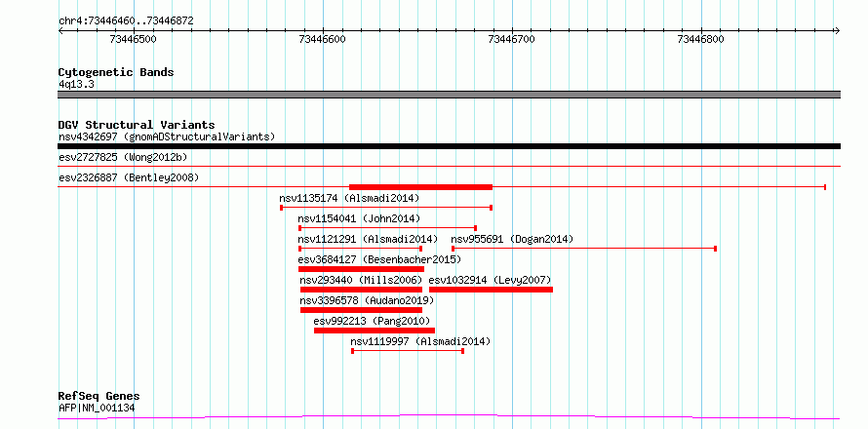
Task: Select the red esv992213 Pang2010 bar
Action: click(375, 331)
